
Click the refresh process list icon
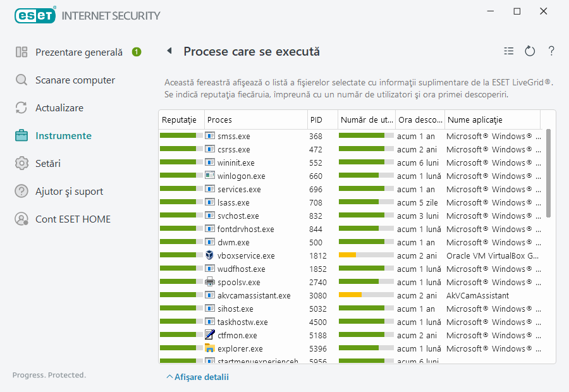click(x=530, y=51)
